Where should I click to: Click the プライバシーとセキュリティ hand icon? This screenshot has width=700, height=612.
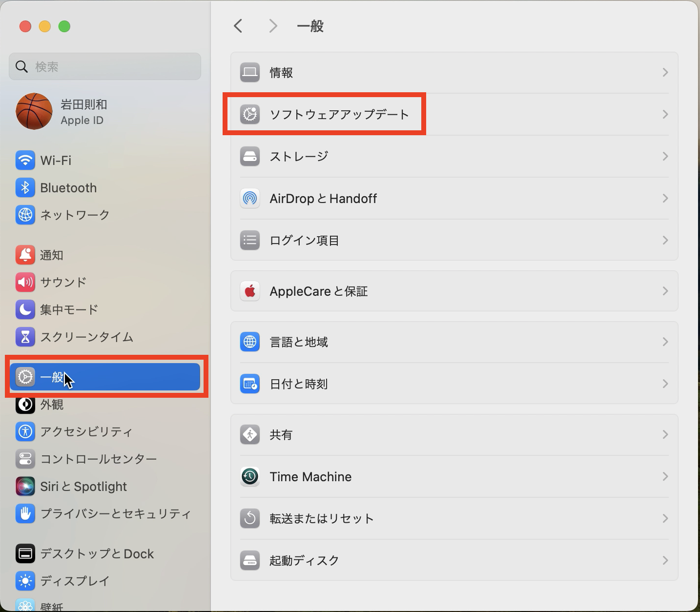tap(25, 513)
